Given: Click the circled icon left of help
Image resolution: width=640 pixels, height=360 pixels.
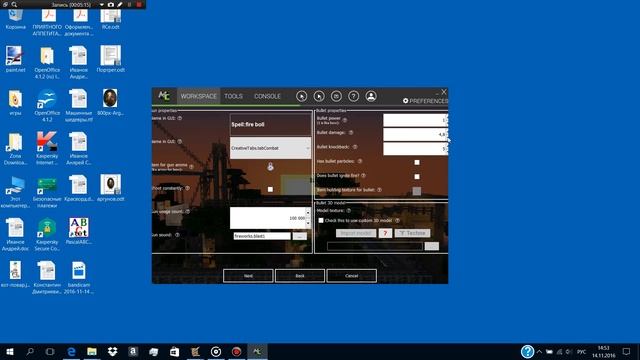Looking at the screenshot, I should click(x=336, y=96).
